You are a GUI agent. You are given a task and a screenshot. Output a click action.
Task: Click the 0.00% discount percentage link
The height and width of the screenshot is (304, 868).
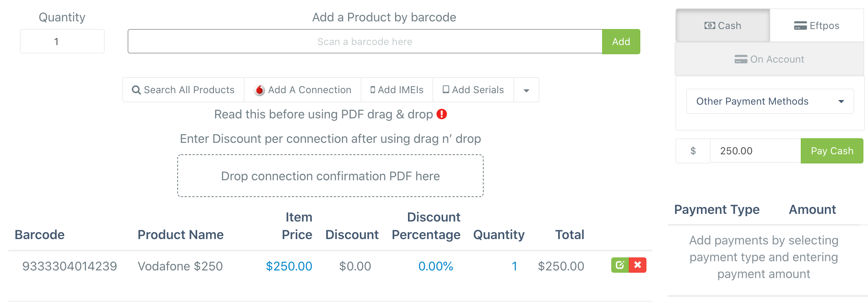coord(436,266)
